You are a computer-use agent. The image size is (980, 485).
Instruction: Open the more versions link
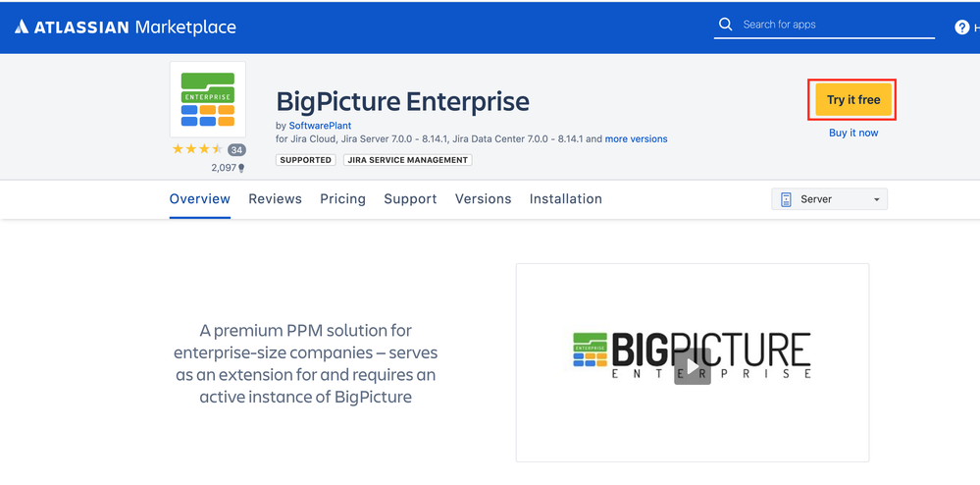637,139
